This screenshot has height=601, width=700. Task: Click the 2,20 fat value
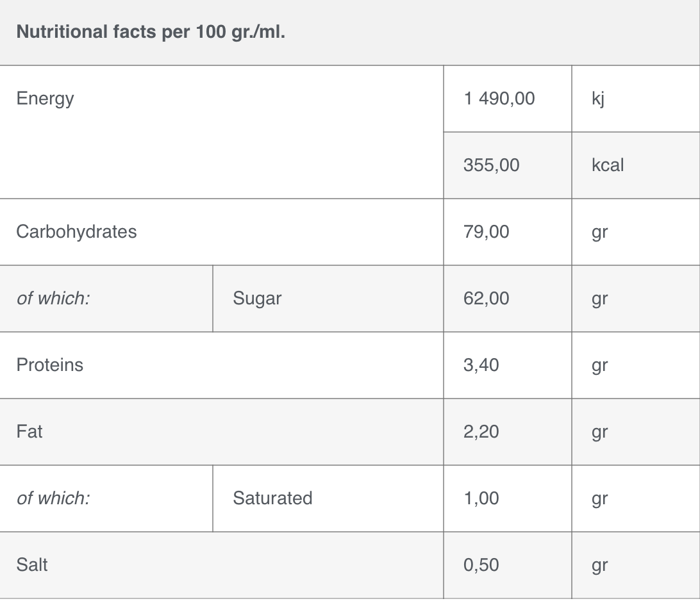click(x=481, y=431)
